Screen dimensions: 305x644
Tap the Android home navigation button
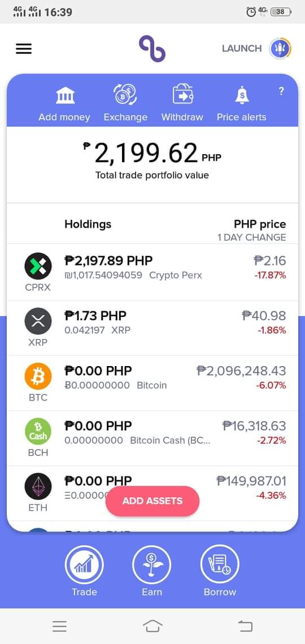point(152,626)
